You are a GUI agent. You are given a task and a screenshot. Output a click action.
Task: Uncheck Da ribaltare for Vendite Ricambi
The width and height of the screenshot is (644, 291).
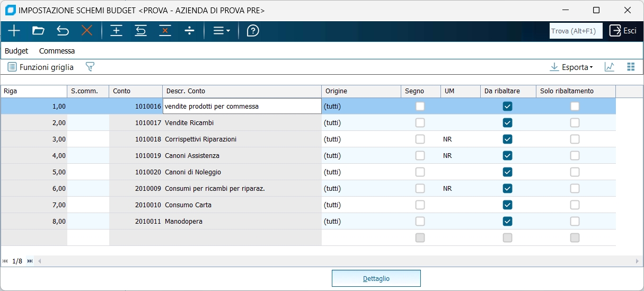pyautogui.click(x=507, y=123)
